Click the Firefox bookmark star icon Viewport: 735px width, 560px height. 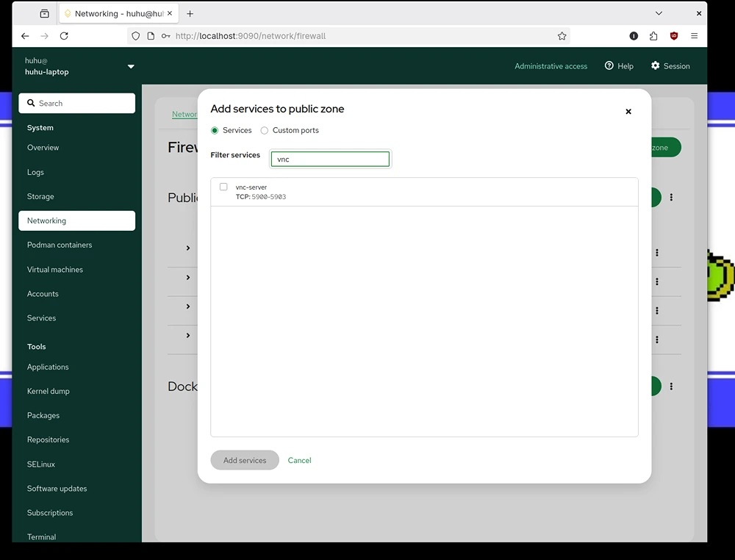tap(562, 36)
